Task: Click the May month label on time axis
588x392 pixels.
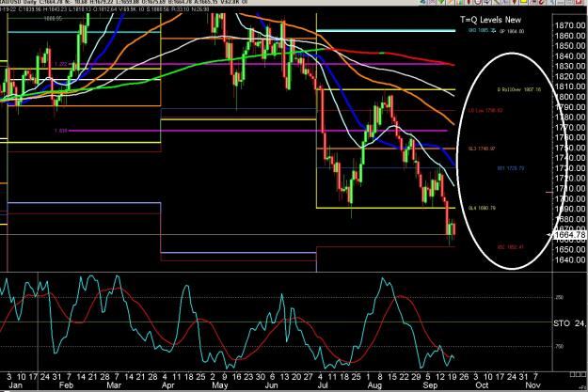Action: pyautogui.click(x=220, y=385)
